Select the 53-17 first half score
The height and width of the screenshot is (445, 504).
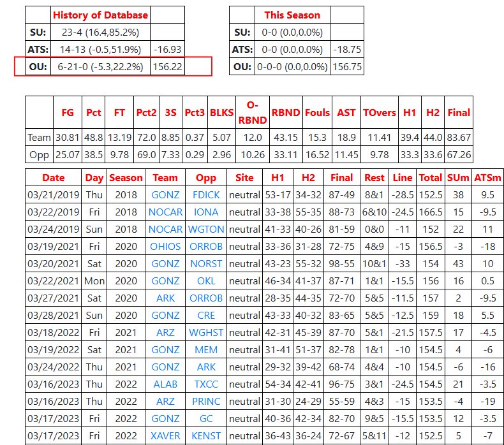(x=278, y=195)
